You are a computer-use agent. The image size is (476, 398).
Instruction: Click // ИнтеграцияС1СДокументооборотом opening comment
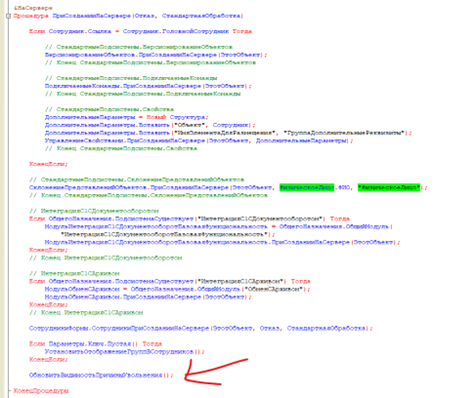coord(94,211)
